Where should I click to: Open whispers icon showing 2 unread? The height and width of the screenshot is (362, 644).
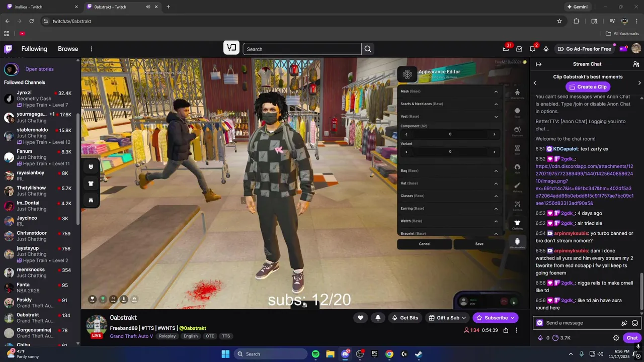(533, 49)
